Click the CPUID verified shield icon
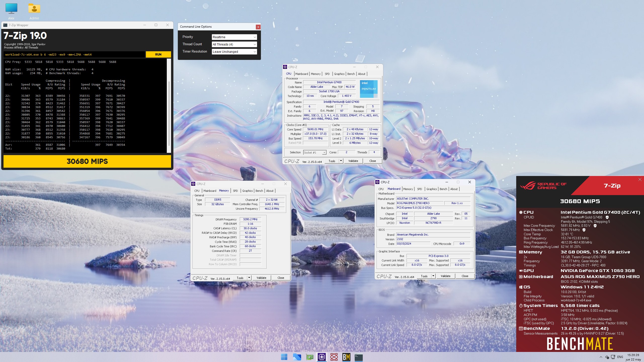 (607, 217)
